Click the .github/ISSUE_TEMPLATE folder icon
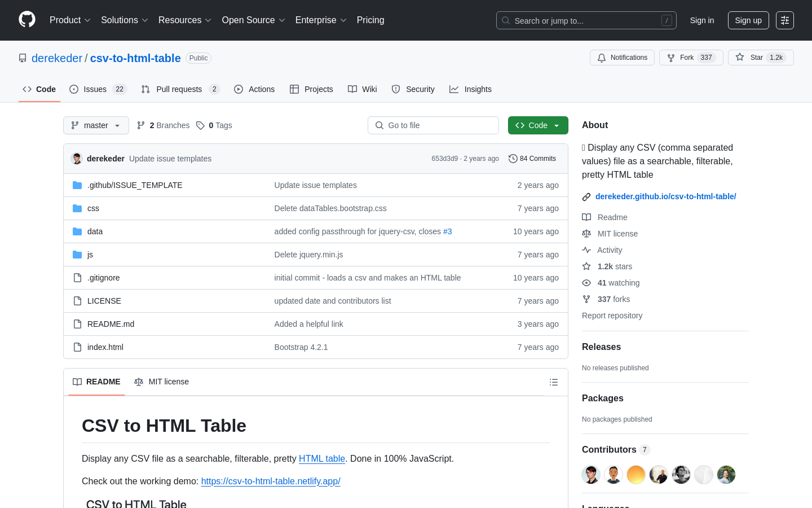This screenshot has height=508, width=812. (77, 185)
